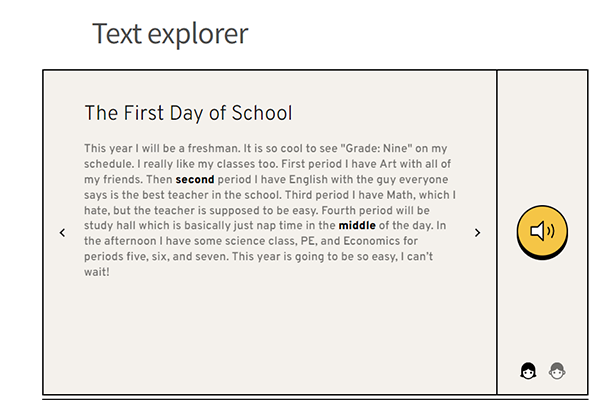
Task: Play the passage audio with speaker button
Action: coord(541,232)
